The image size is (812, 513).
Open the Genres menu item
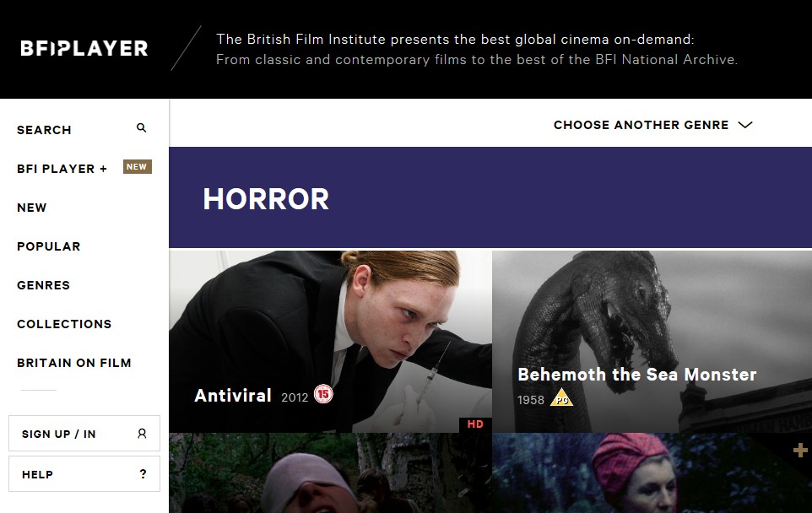click(44, 285)
